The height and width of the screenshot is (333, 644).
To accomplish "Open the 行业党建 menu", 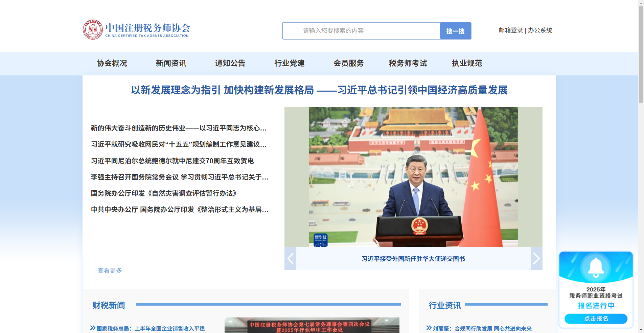I will tap(289, 63).
